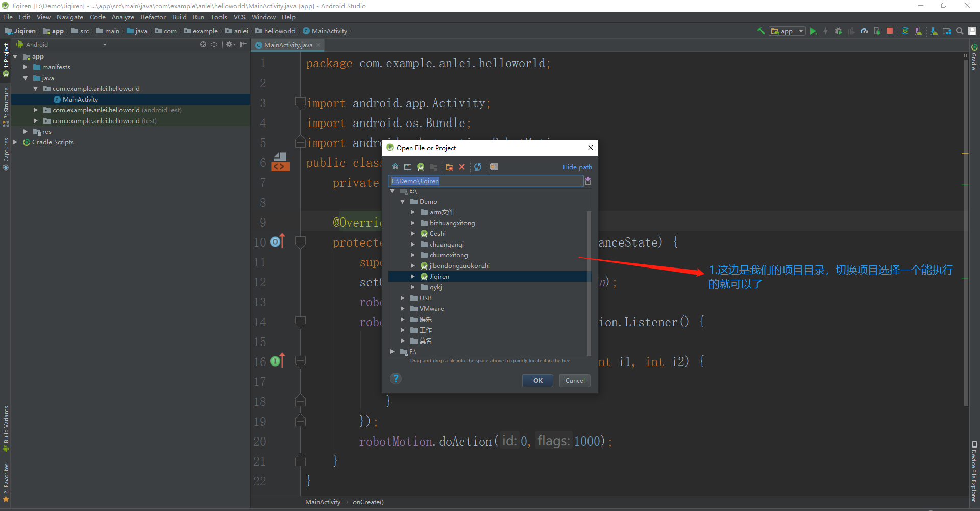Open the Gradle side panel

tap(974, 57)
